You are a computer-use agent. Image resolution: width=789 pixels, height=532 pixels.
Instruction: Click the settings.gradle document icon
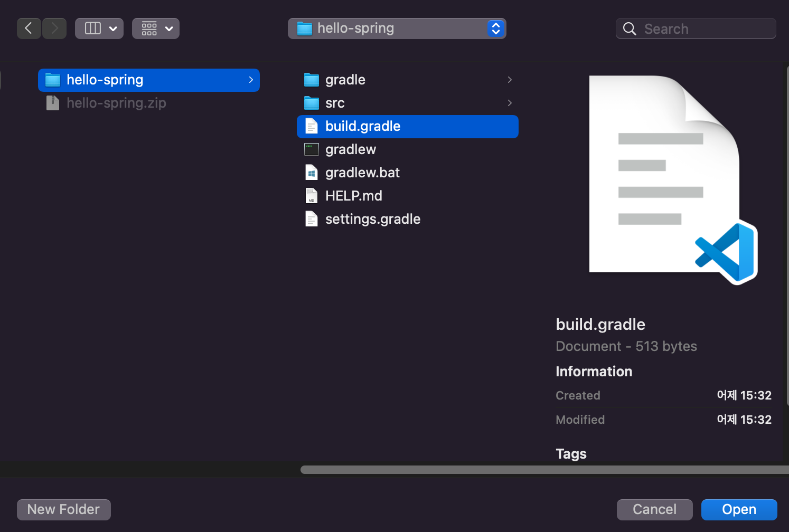tap(312, 219)
